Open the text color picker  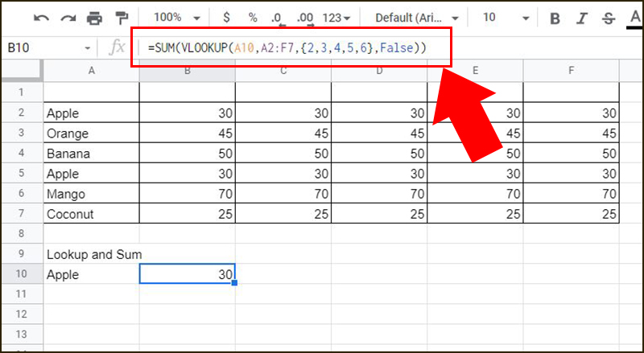tap(634, 18)
